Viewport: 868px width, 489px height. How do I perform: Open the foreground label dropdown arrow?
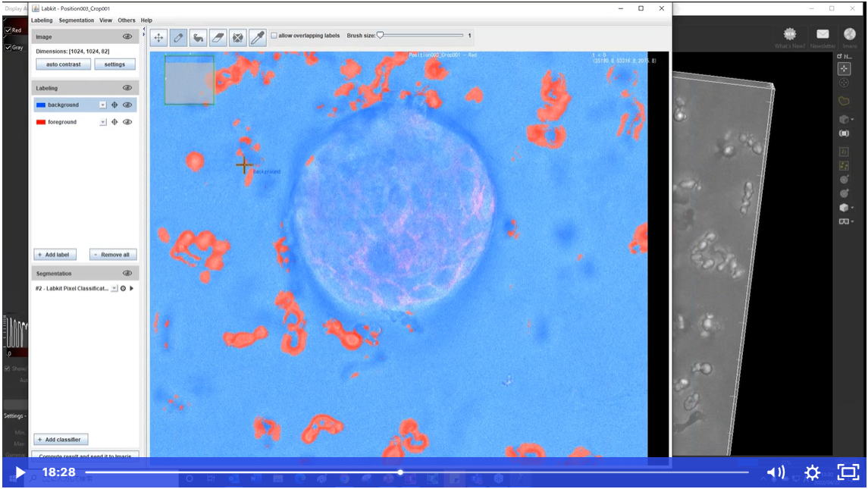click(102, 122)
